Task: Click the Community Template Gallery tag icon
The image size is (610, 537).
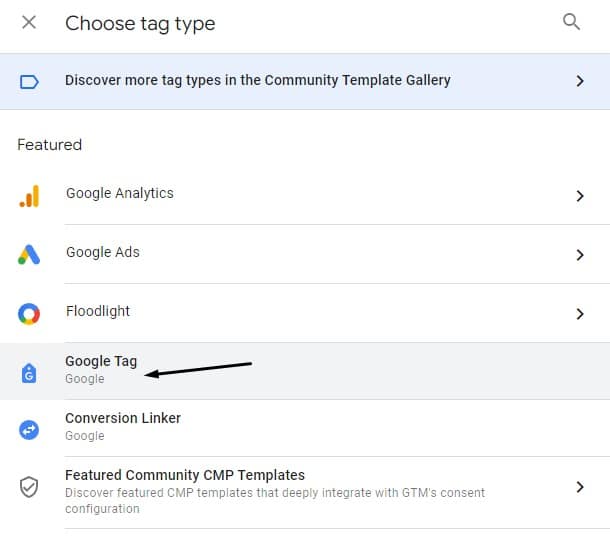Action: (x=29, y=82)
